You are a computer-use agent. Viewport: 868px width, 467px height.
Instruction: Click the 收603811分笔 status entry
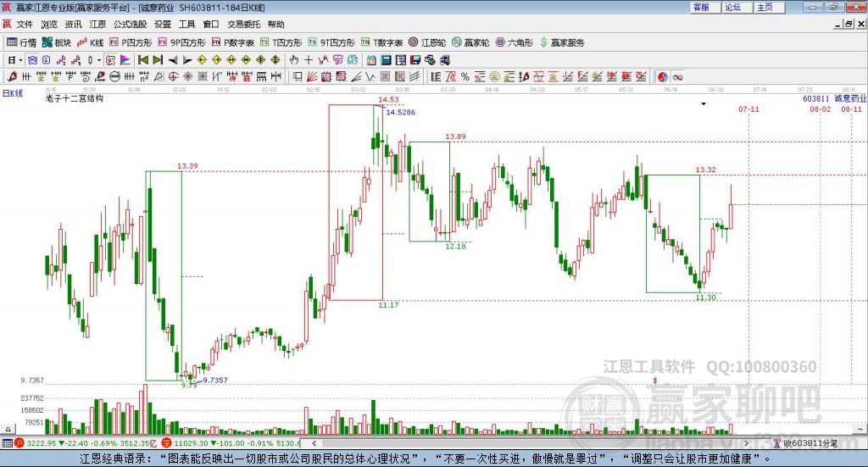click(806, 443)
